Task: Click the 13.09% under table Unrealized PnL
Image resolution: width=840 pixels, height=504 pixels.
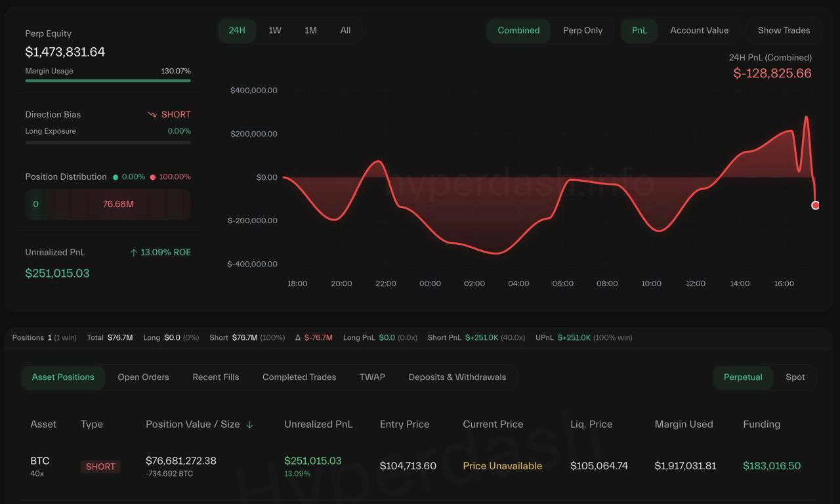Action: point(297,474)
